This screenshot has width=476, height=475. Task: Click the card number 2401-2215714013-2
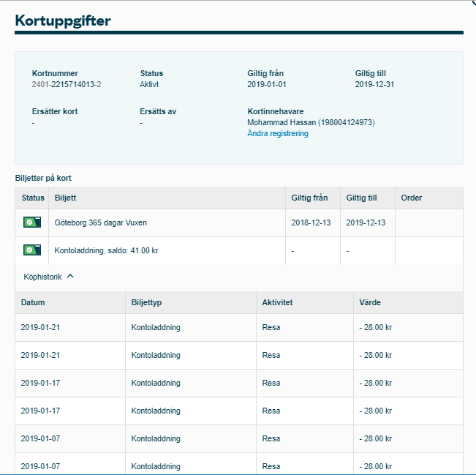(67, 84)
